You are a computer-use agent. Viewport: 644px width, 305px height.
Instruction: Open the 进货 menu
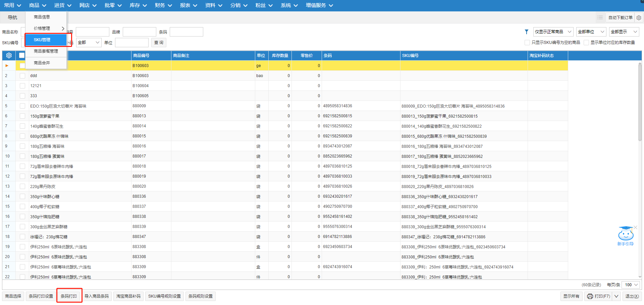tap(63, 5)
